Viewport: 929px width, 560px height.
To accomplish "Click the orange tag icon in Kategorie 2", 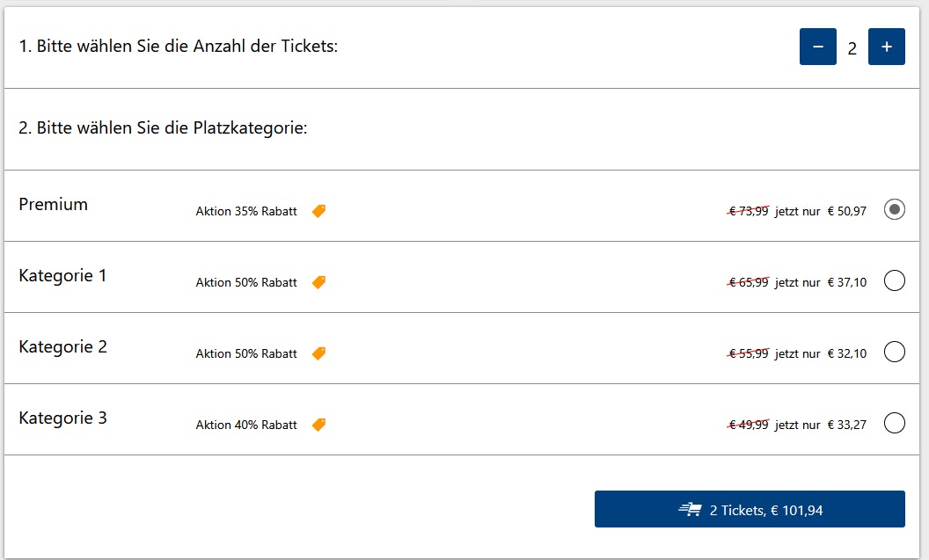I will (x=318, y=353).
